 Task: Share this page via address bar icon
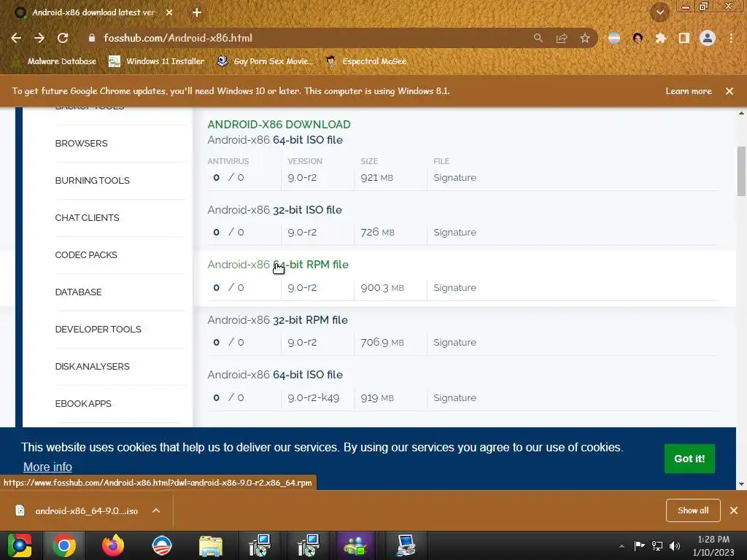[x=562, y=38]
